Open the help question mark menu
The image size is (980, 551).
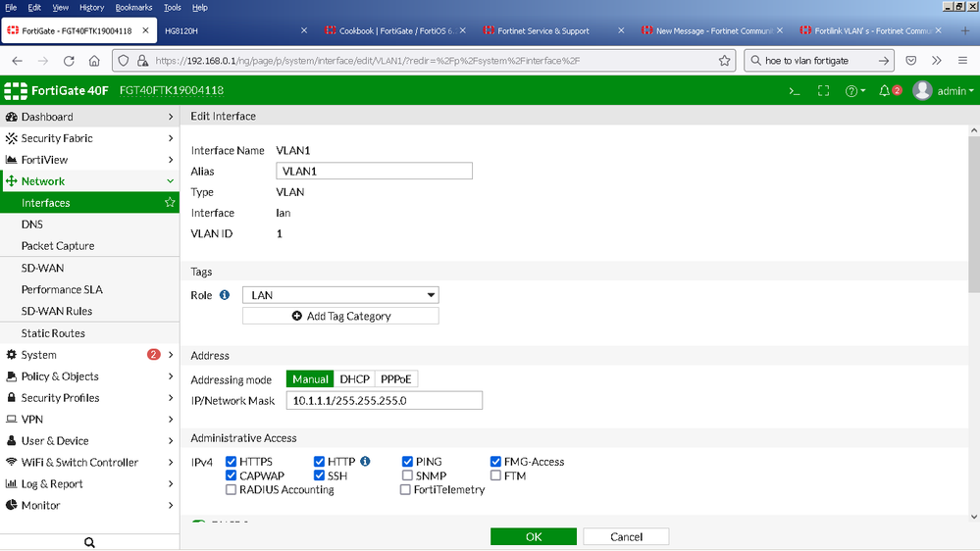coord(854,91)
